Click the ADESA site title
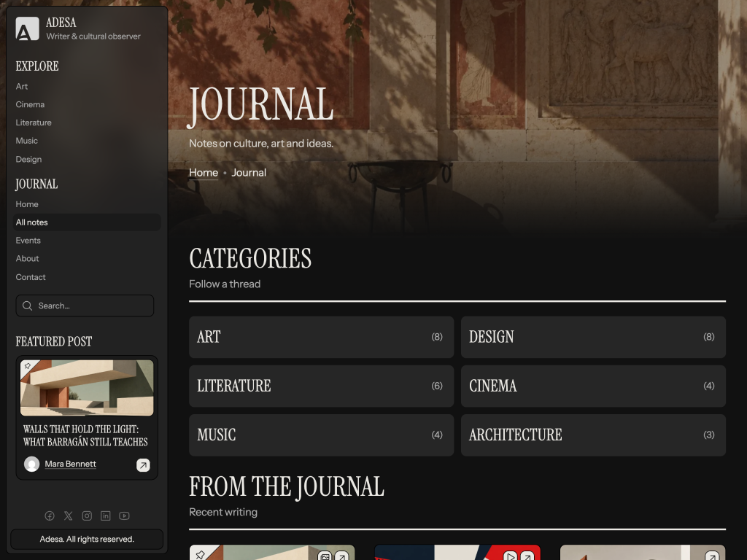The image size is (747, 560). pos(61,23)
